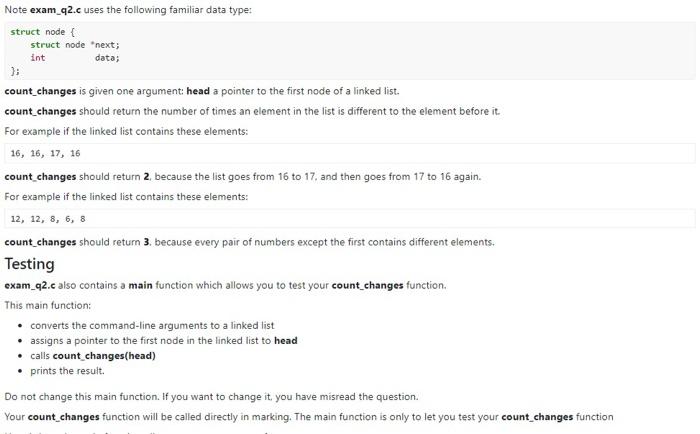The width and height of the screenshot is (700, 434).
Task: Click the 'prints the result.' bullet
Action: point(67,371)
